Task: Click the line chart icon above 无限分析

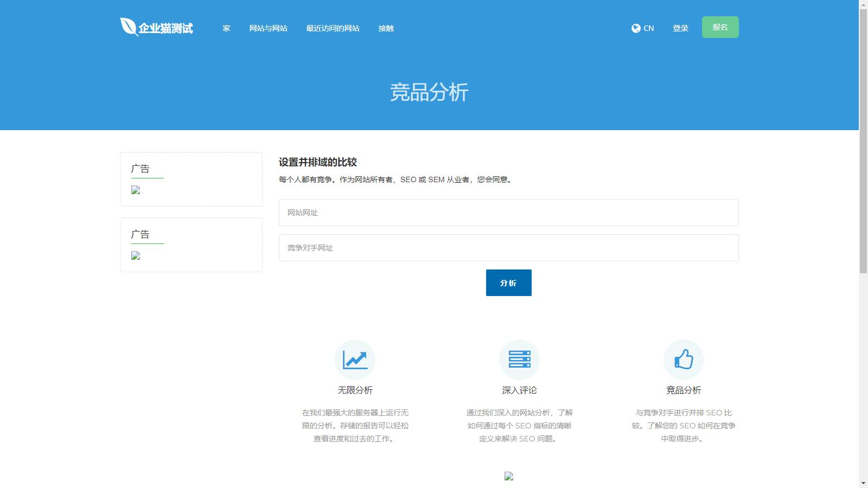Action: tap(355, 359)
